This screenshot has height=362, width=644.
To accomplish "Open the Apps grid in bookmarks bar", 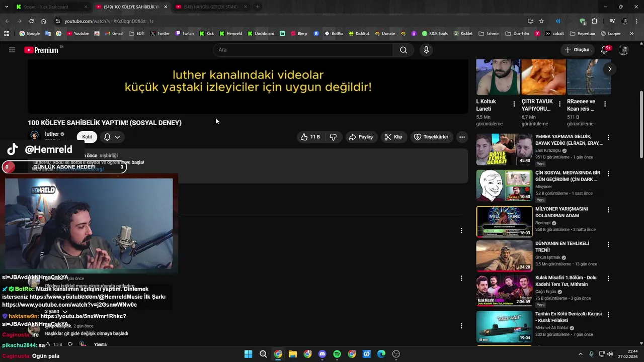I will coord(7,34).
